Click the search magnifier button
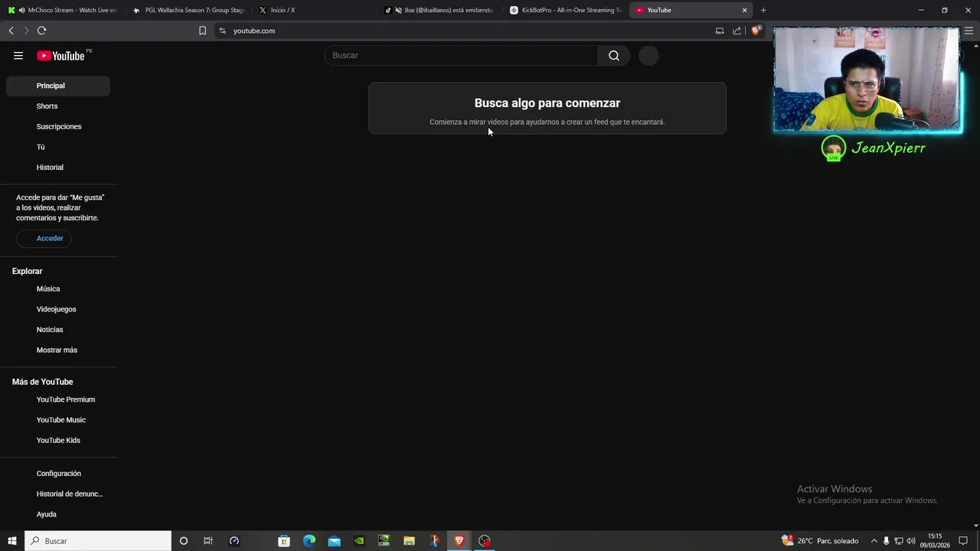The image size is (980, 551). pyautogui.click(x=614, y=55)
